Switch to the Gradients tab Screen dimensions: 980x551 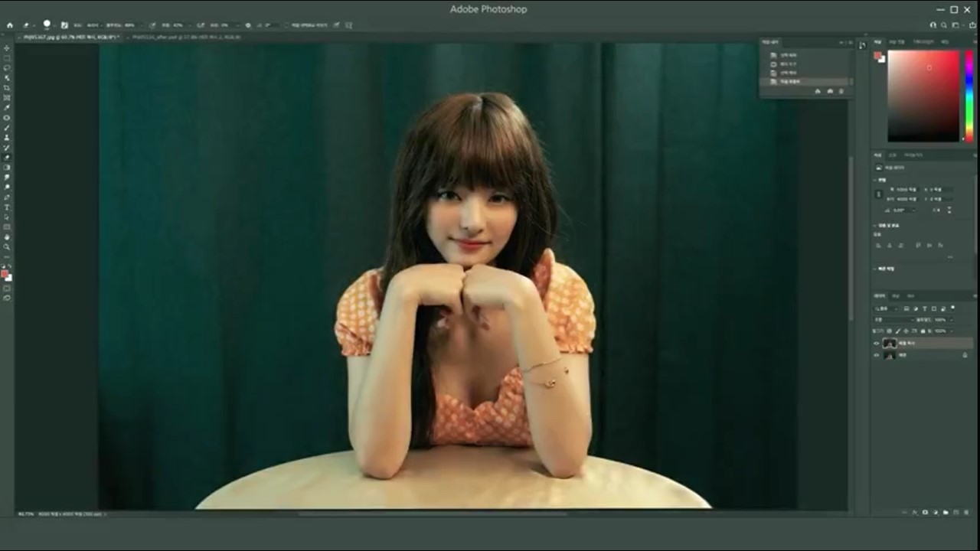click(923, 42)
